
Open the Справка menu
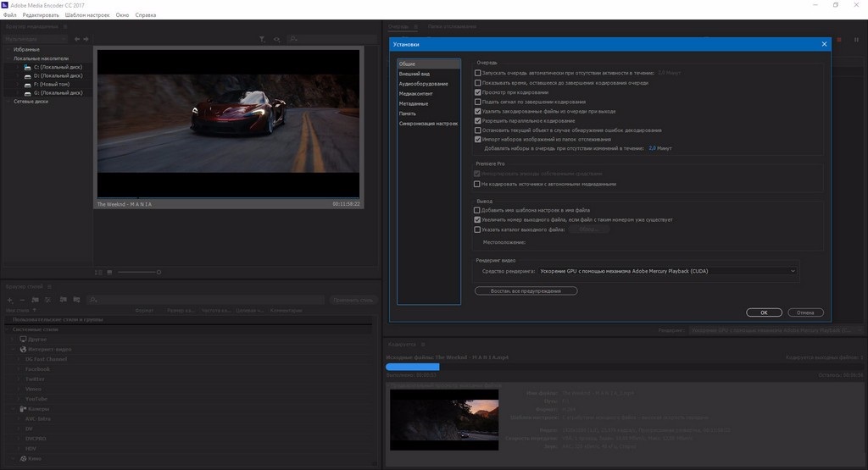point(146,15)
